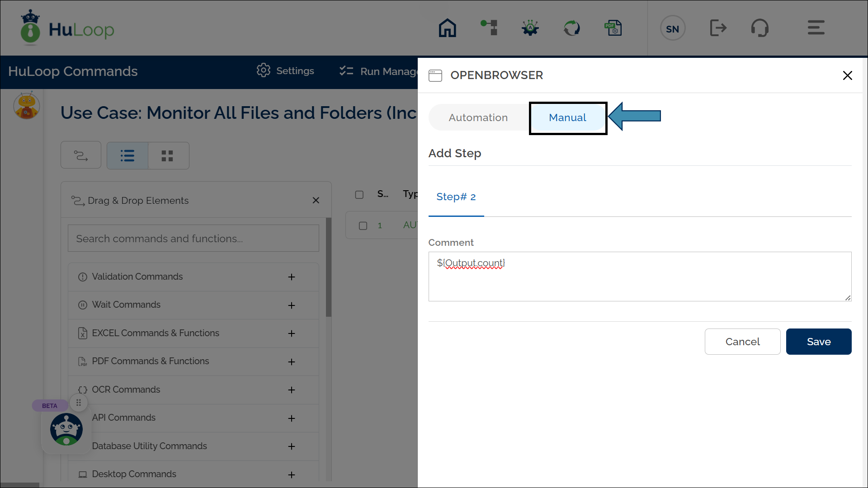The width and height of the screenshot is (868, 488).
Task: Click the sync refresh icon
Action: [571, 28]
